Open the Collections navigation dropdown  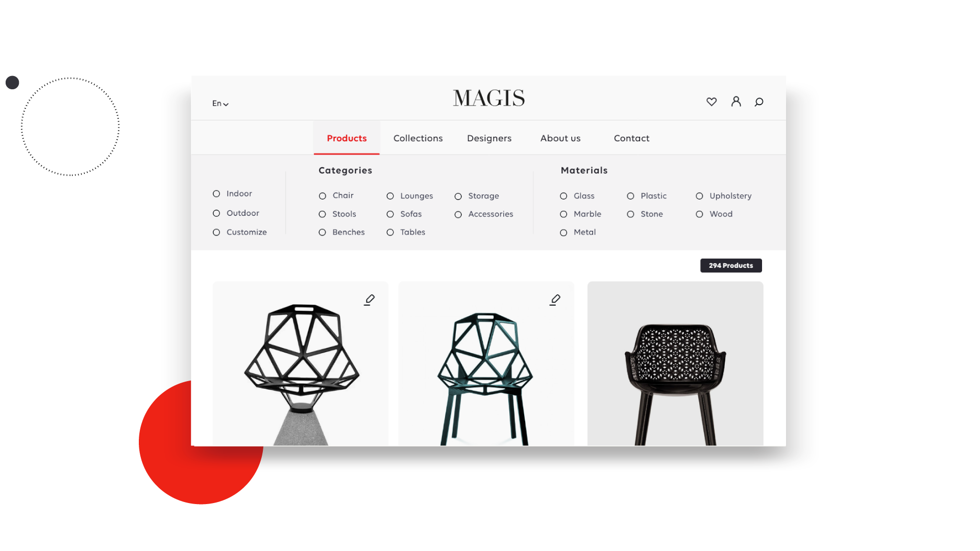(418, 138)
